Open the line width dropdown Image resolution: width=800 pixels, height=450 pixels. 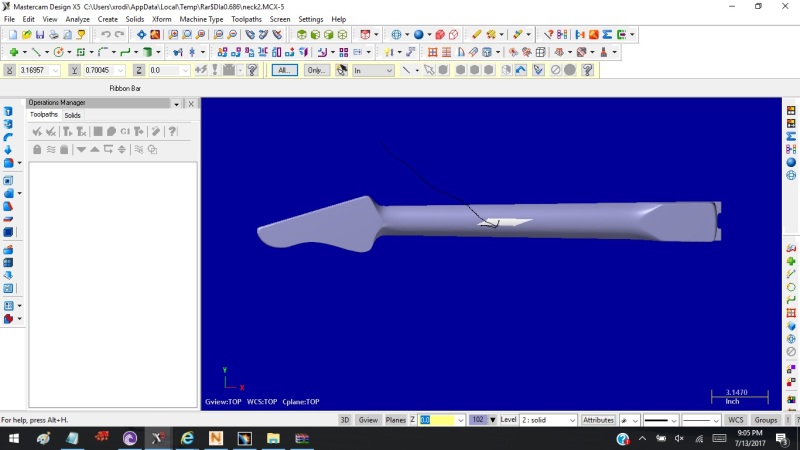716,420
